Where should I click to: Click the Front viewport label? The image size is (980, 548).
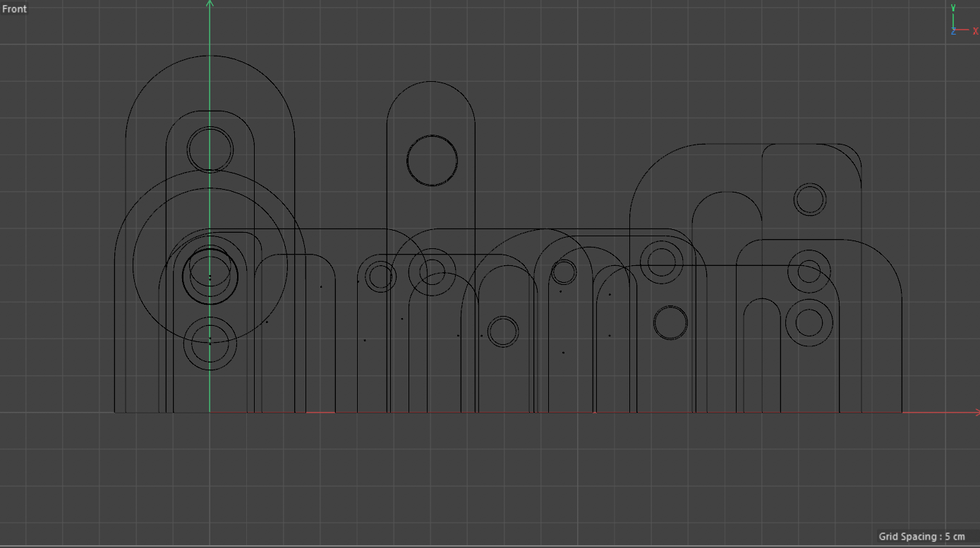coord(14,9)
